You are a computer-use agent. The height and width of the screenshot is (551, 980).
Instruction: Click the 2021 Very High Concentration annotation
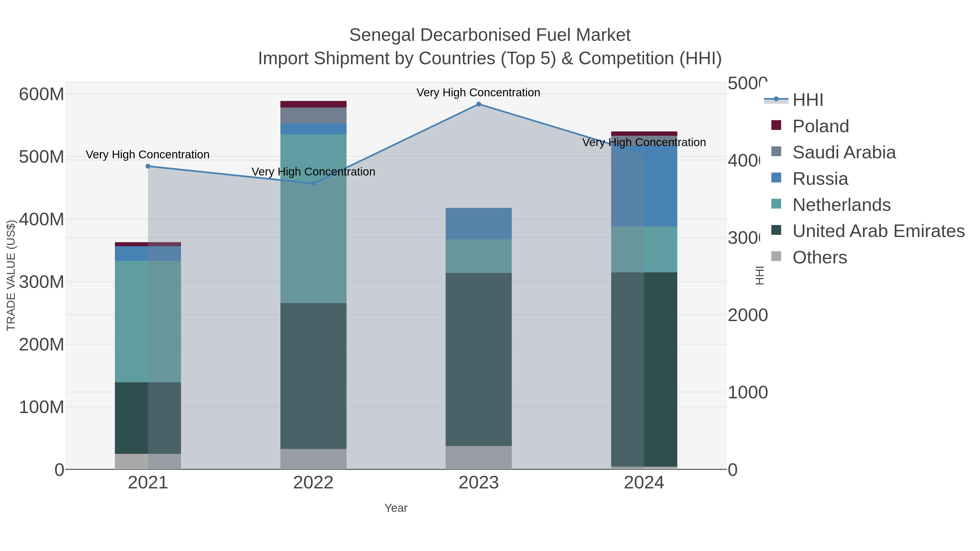point(148,154)
